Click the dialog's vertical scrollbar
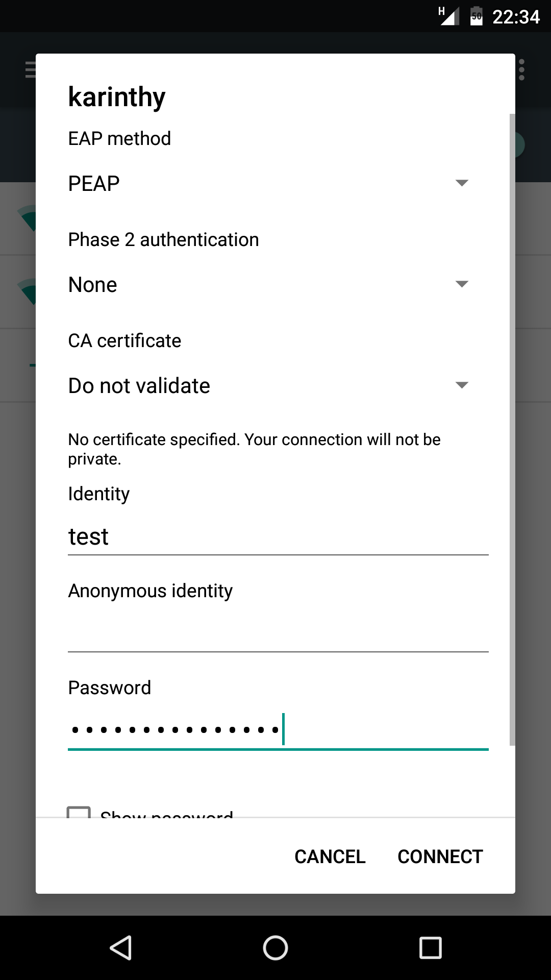The image size is (551, 980). point(512,429)
